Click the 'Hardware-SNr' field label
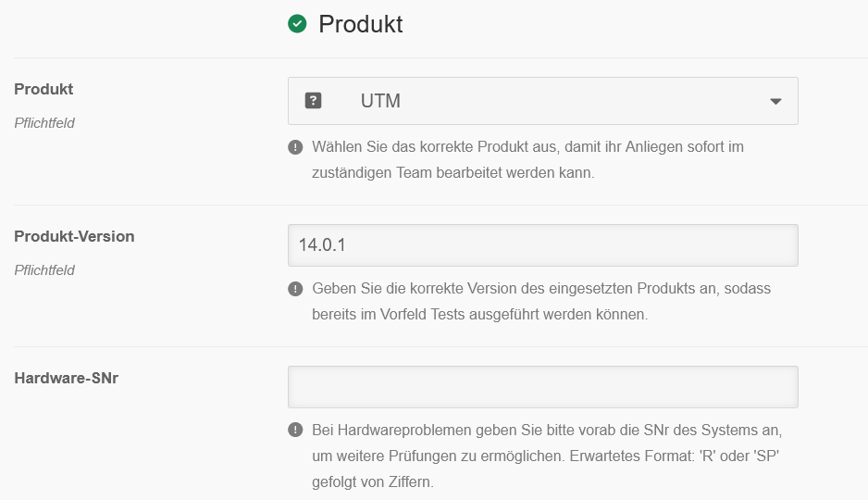This screenshot has width=868, height=500. click(x=66, y=378)
